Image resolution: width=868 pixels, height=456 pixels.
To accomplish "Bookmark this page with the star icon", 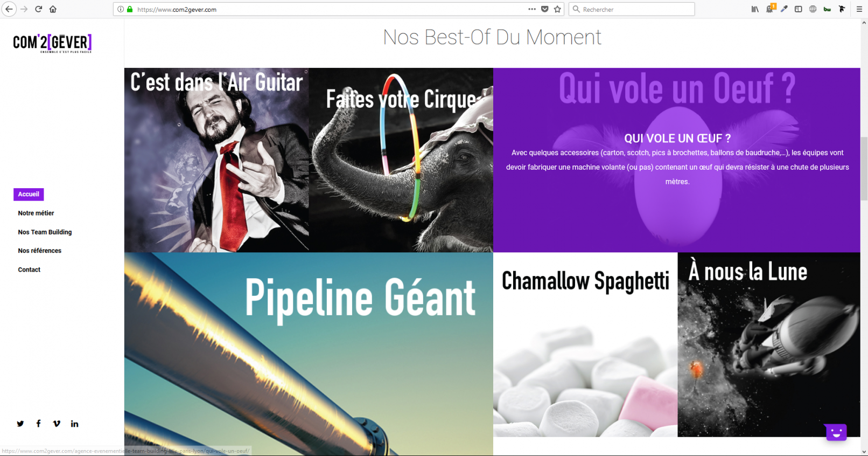I will 557,9.
